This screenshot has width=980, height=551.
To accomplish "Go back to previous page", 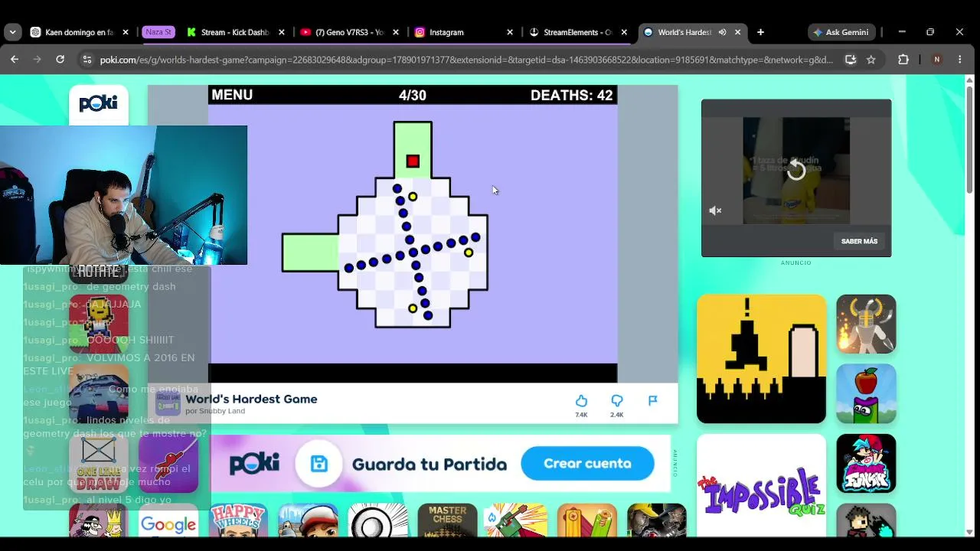I will 15,59.
